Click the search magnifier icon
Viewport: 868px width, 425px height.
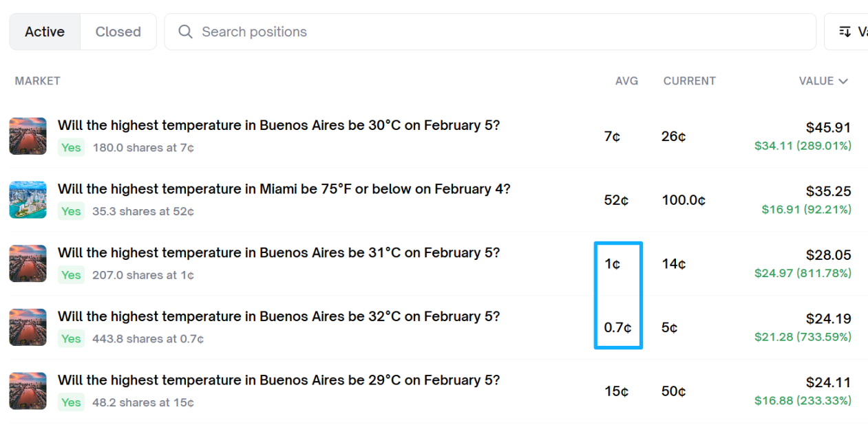point(185,32)
